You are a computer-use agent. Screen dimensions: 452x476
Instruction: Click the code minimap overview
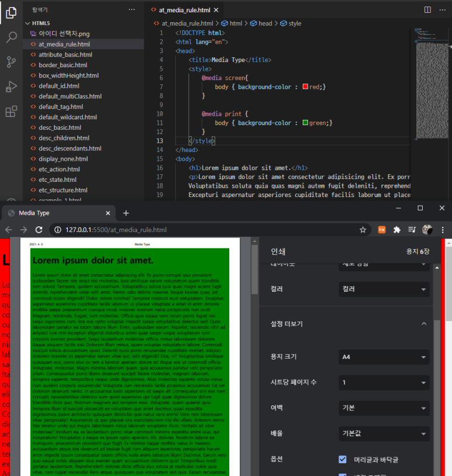[432, 84]
